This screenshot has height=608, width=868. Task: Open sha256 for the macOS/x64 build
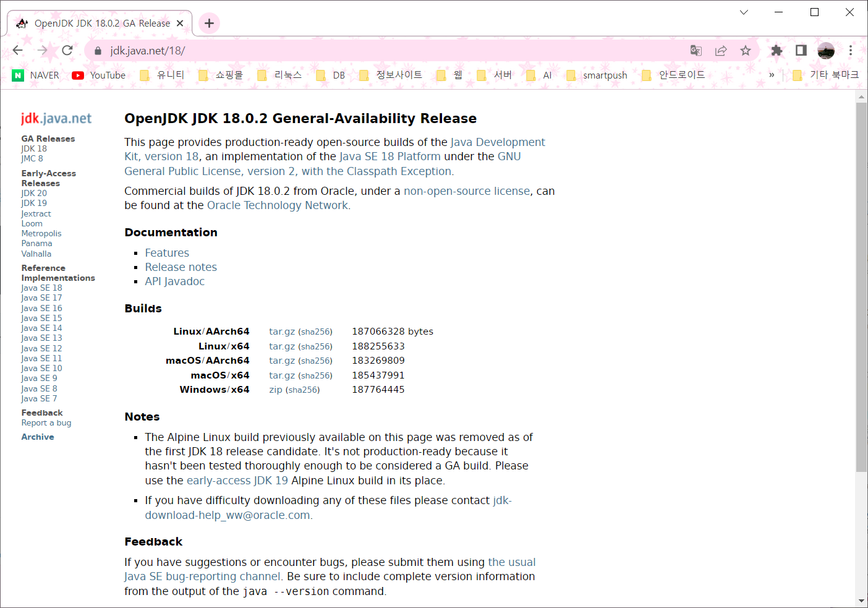(x=316, y=375)
